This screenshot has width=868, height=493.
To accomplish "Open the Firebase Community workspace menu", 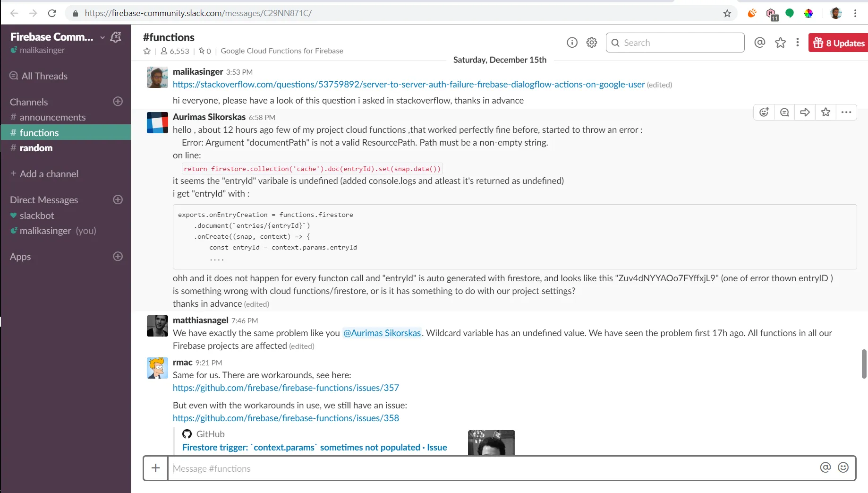I will [x=57, y=37].
